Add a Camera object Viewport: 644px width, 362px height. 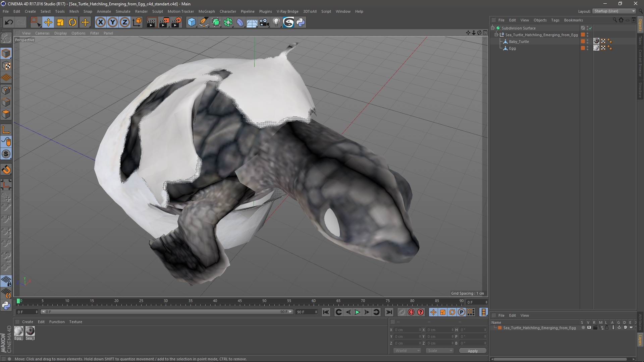[x=264, y=22]
